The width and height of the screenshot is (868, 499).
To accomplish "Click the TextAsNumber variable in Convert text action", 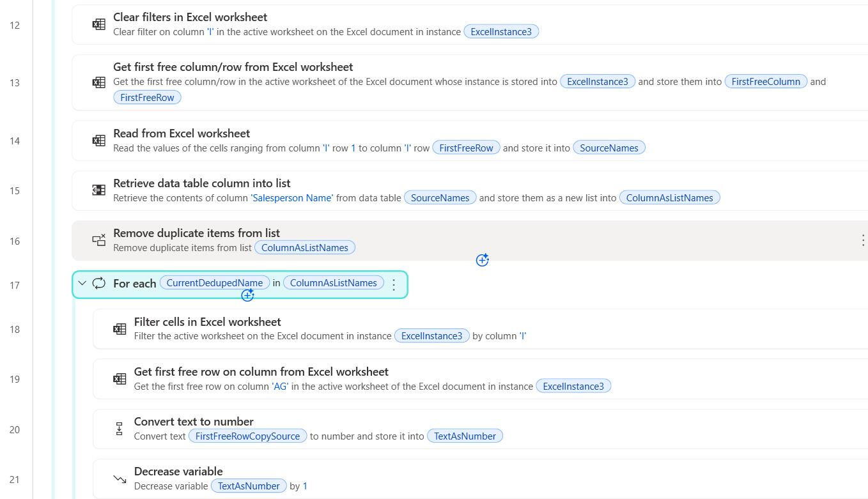I will click(465, 436).
